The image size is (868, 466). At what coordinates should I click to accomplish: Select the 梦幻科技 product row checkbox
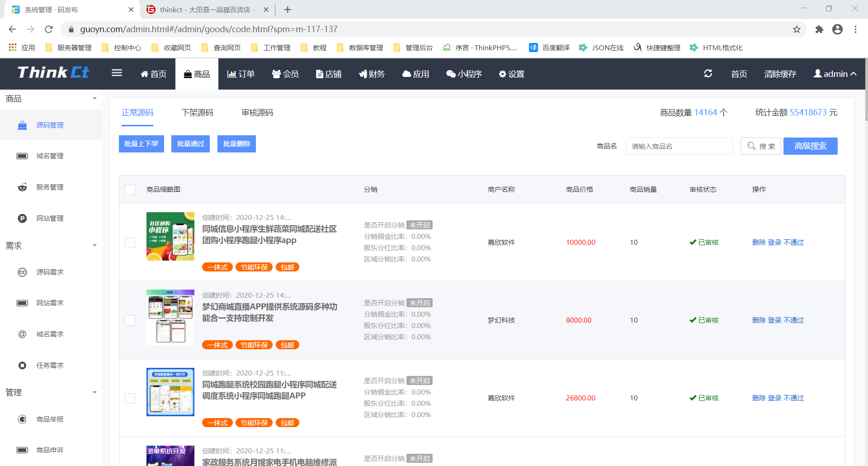point(130,320)
